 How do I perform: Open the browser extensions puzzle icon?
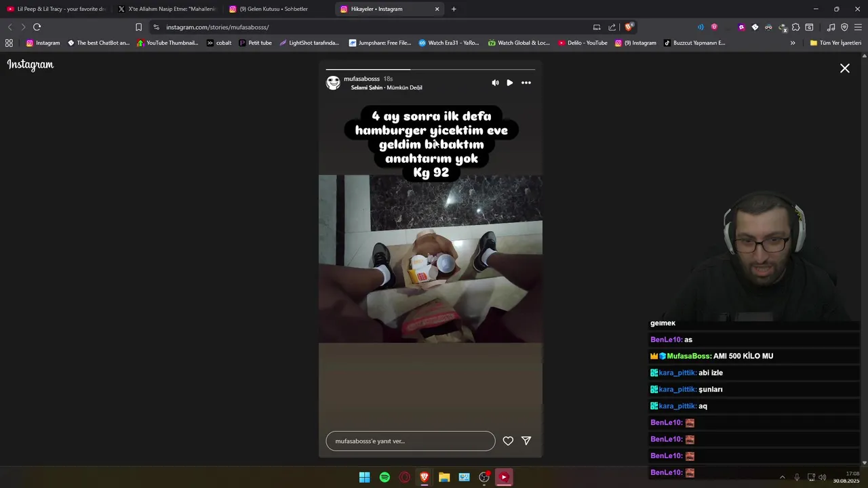point(795,27)
